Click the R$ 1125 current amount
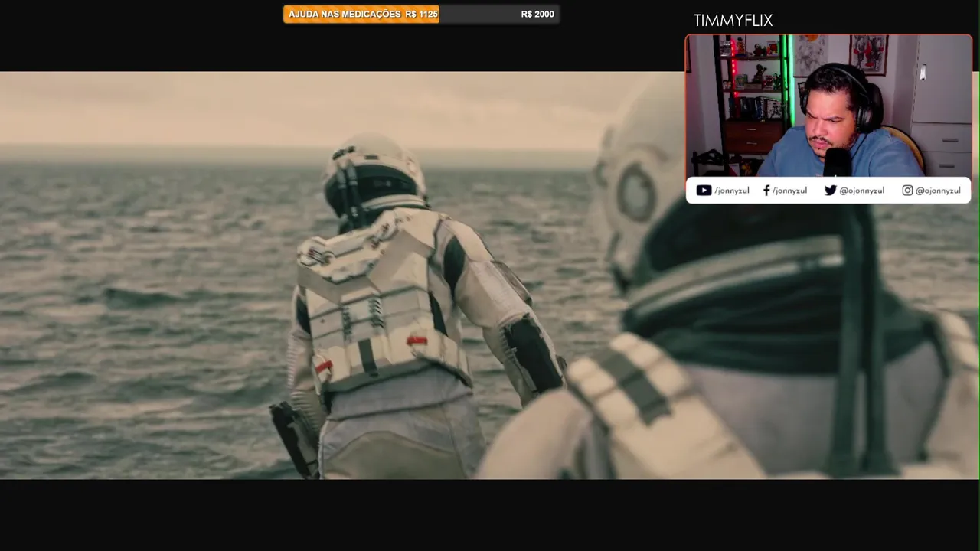This screenshot has width=980, height=551. (x=422, y=14)
